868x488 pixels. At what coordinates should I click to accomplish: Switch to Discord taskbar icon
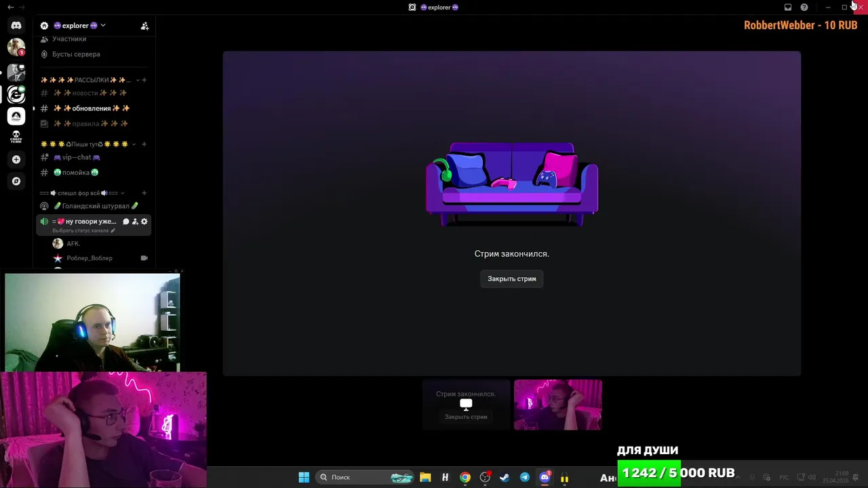545,477
